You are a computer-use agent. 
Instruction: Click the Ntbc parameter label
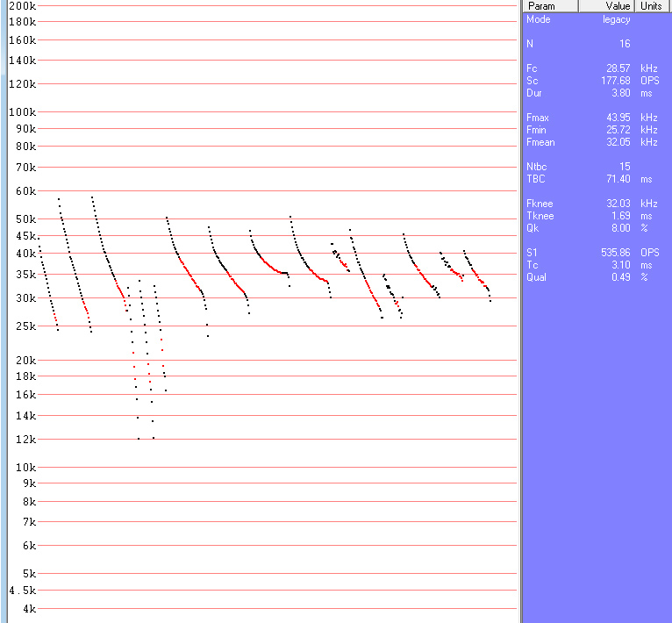[x=536, y=166]
